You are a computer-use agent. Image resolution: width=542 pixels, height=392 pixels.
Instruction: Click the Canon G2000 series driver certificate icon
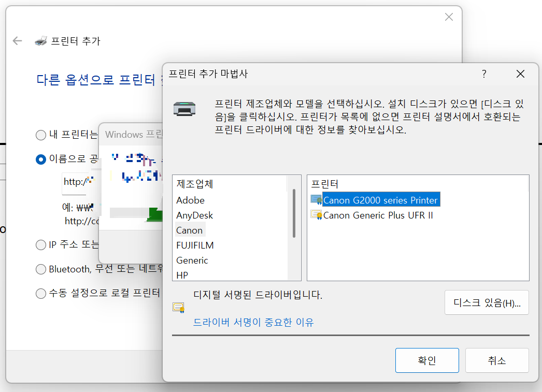(316, 200)
